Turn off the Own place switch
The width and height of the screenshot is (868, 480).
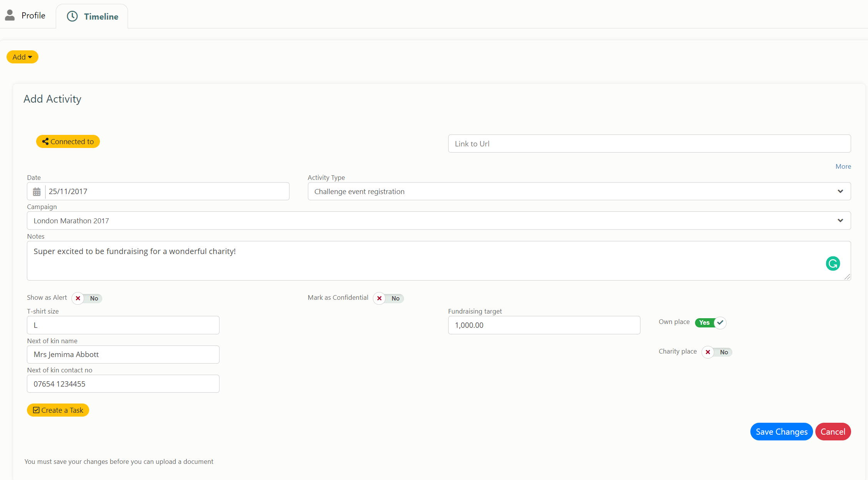pos(710,322)
